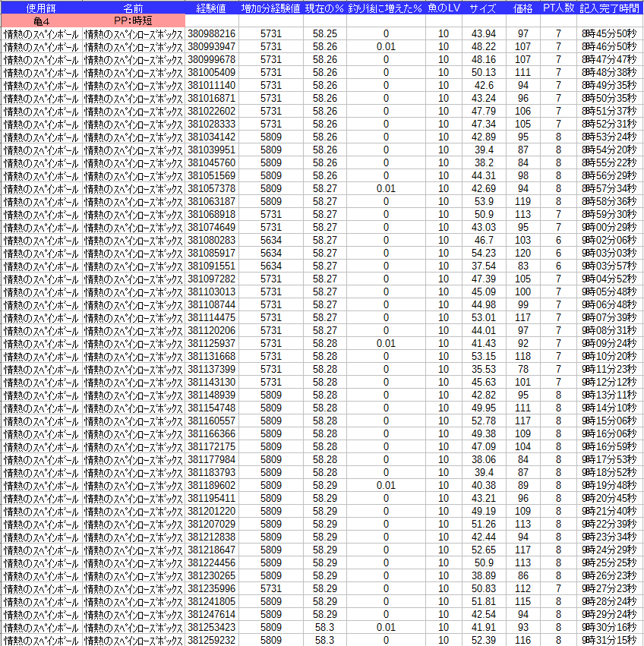Click the 使用餌 column header

coord(41,8)
